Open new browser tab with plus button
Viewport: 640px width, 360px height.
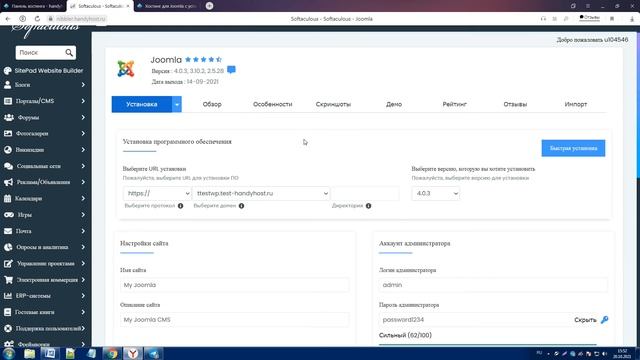click(x=209, y=6)
